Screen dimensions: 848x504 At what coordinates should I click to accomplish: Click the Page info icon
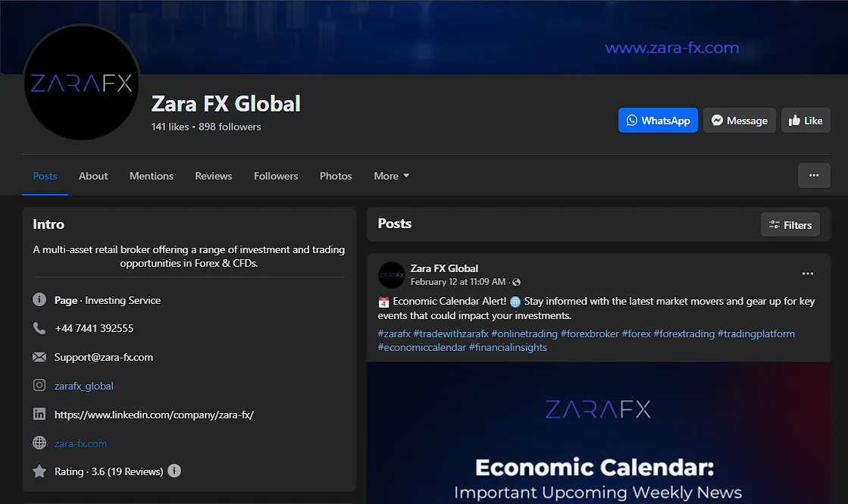tap(39, 299)
